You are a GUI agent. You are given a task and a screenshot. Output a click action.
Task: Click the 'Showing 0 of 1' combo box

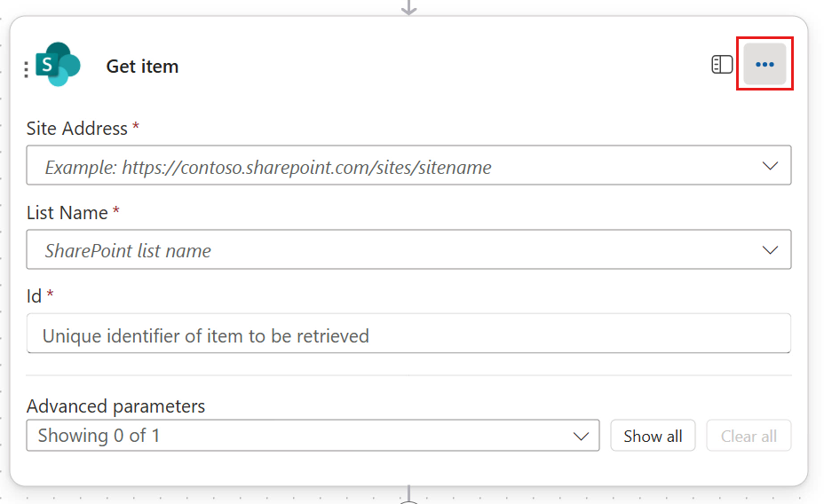(302, 436)
